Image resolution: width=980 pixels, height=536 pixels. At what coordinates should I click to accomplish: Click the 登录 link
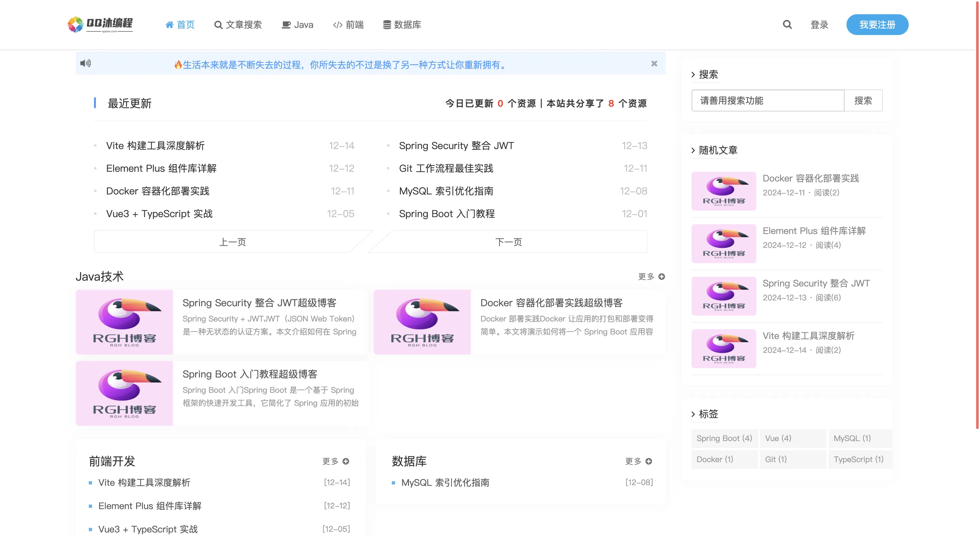coord(819,25)
